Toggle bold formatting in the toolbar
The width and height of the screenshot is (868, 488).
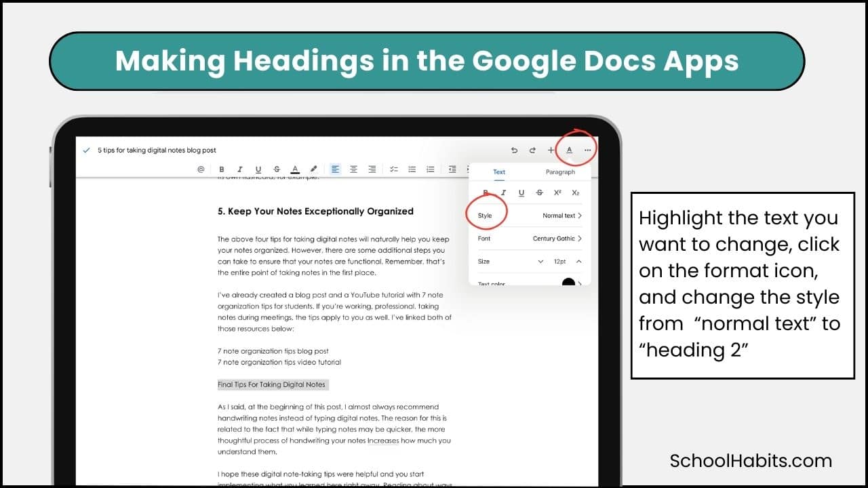[222, 169]
